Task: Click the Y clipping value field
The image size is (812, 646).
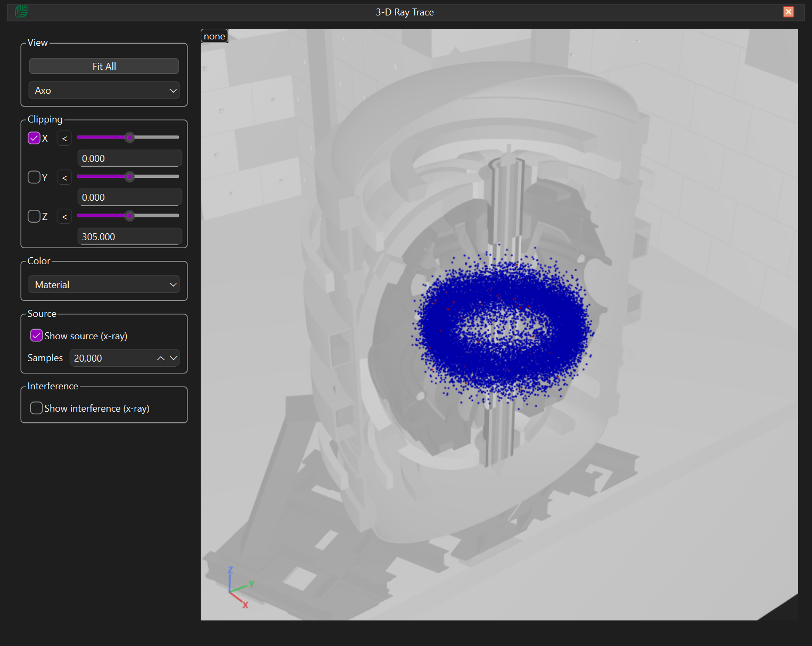Action: tap(130, 197)
